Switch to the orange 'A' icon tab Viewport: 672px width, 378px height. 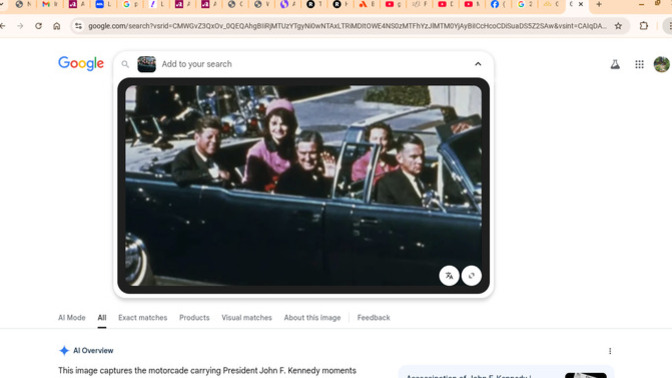point(363,4)
